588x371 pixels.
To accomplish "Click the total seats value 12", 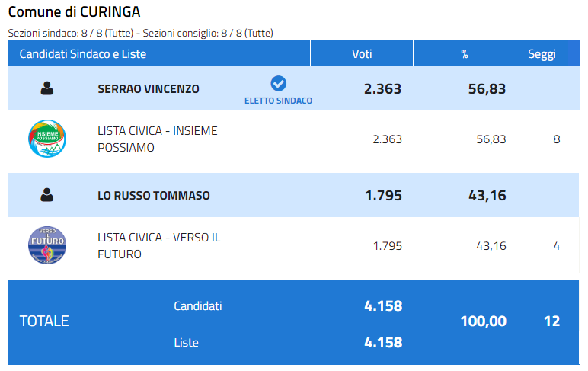I will pos(552,321).
